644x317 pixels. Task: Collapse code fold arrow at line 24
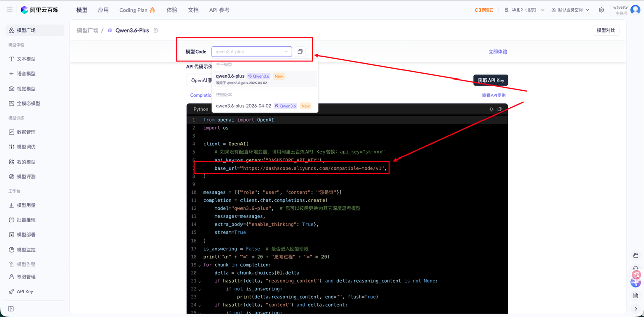[x=199, y=305]
